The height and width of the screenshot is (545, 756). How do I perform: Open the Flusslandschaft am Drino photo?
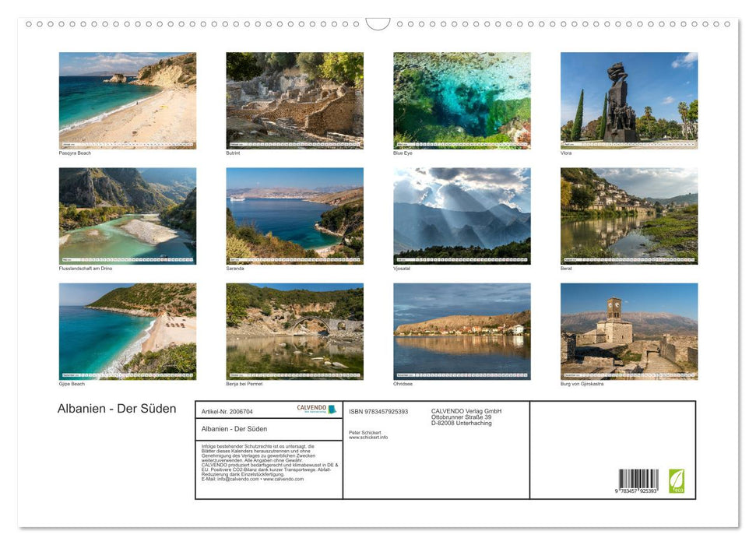[128, 215]
